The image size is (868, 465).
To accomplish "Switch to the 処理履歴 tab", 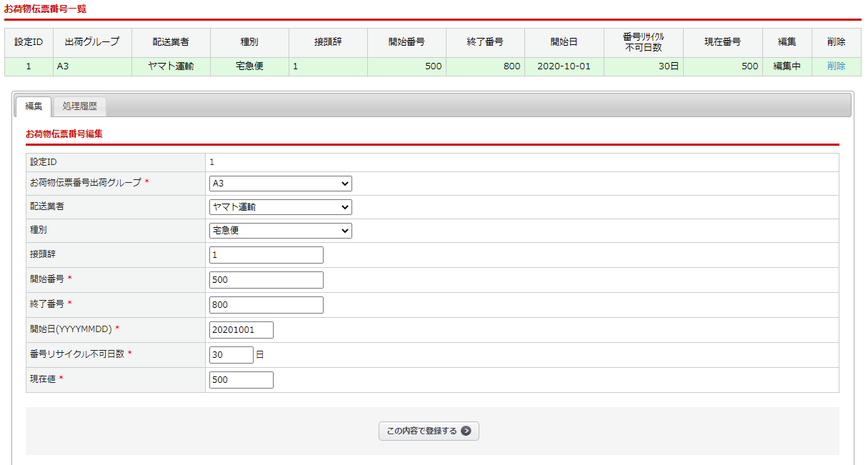I will click(80, 107).
